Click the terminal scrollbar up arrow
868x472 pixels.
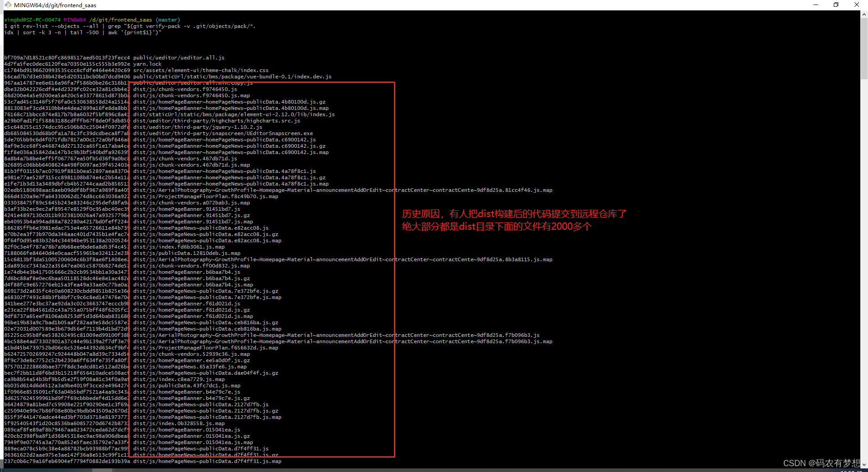coord(864,14)
